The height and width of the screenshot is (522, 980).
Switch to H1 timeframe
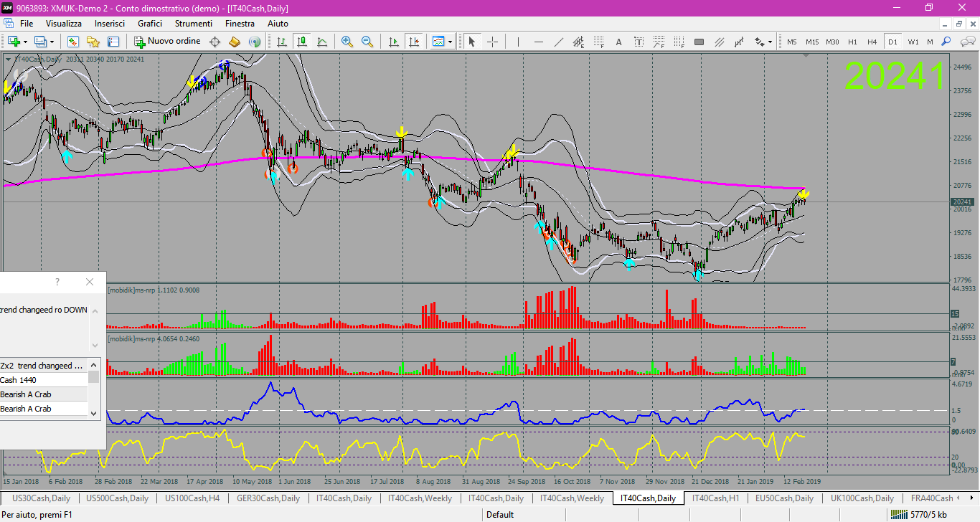pos(852,42)
